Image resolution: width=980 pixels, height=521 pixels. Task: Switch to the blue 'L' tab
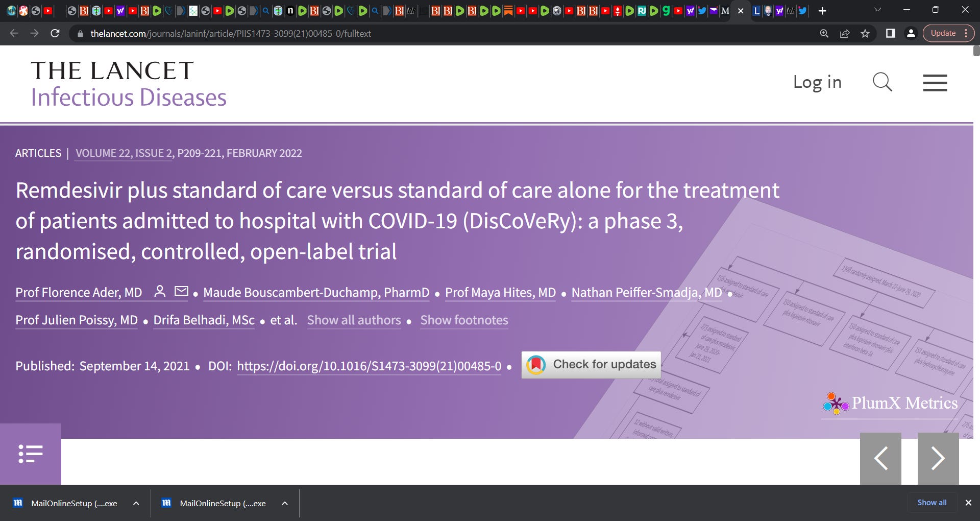click(x=756, y=11)
